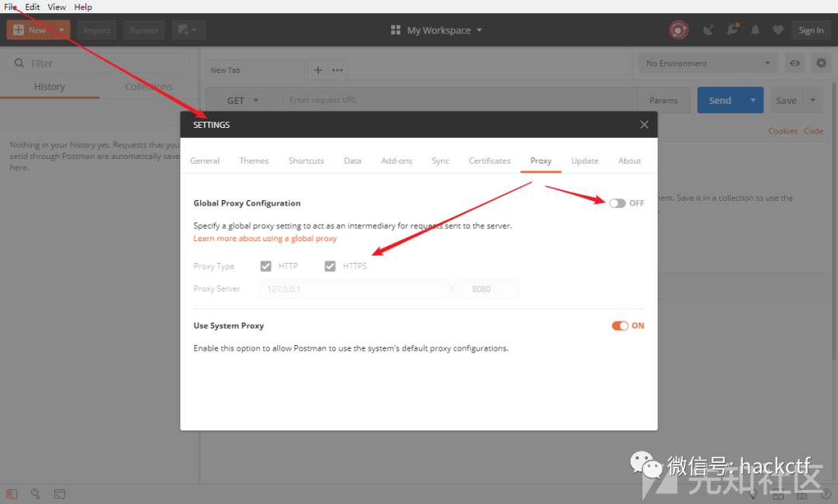
Task: Click the Enter request URL field
Action: tap(459, 100)
